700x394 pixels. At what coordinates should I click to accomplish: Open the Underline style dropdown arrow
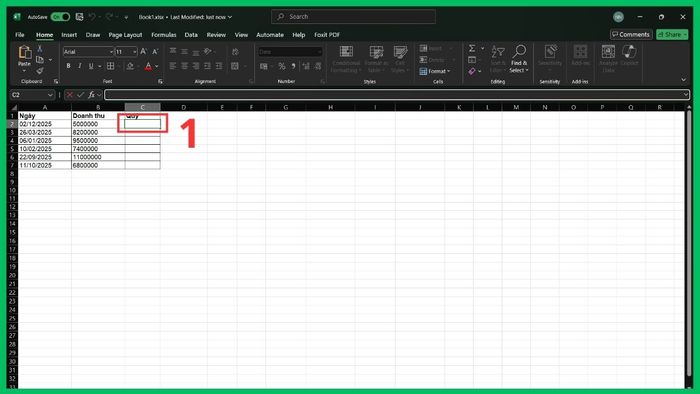click(100, 66)
